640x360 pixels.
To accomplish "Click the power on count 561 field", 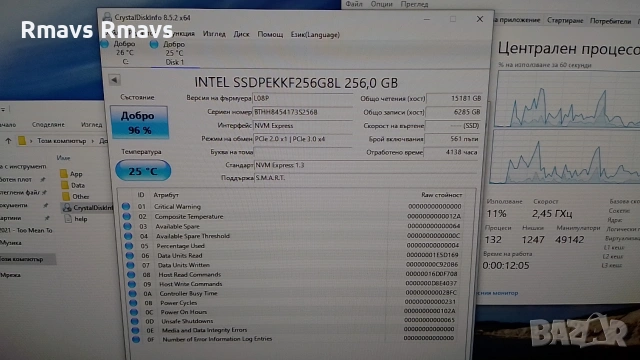I will tap(452, 139).
